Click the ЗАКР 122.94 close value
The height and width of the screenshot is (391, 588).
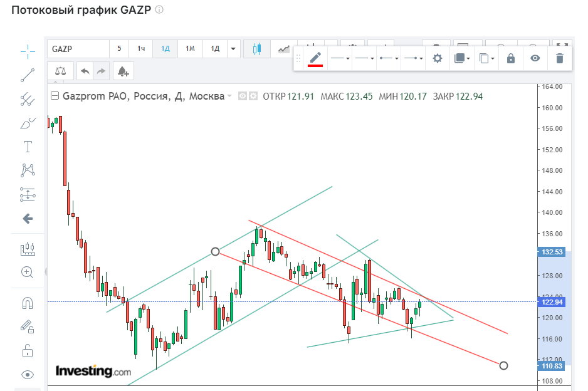pyautogui.click(x=458, y=96)
